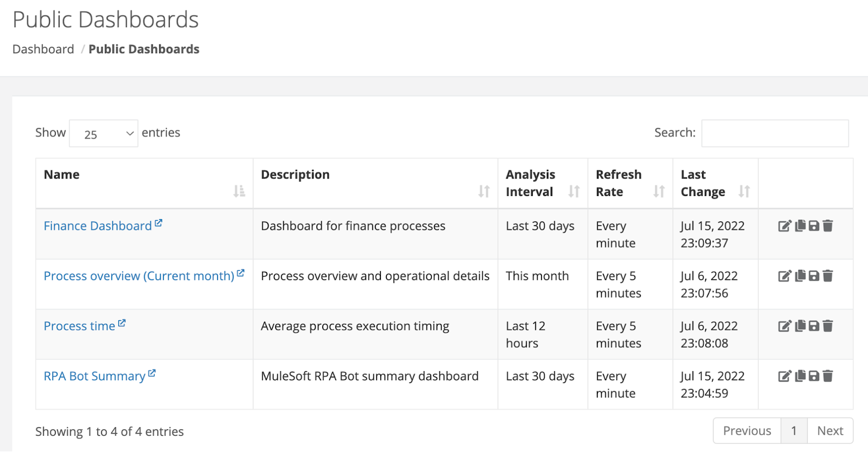Click save icon for Process time row
868x452 pixels.
814,326
